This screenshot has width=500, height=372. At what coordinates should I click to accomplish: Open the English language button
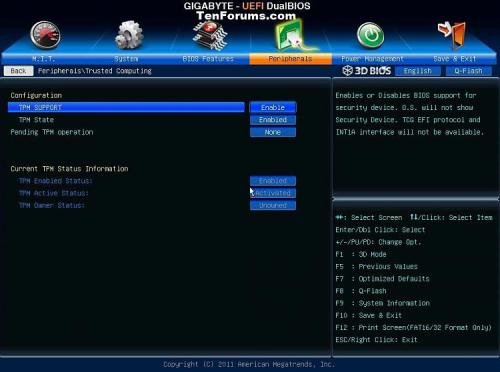[418, 71]
